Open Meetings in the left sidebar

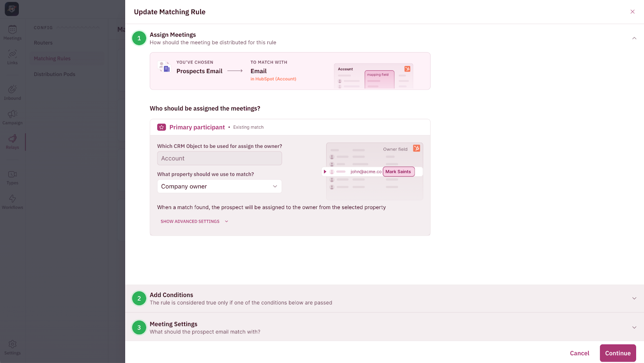[12, 33]
